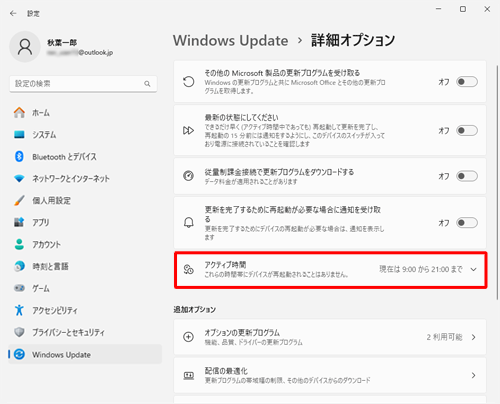This screenshot has width=500, height=404.
Task: Click the refresh icon for other Microsoft products
Action: [189, 82]
